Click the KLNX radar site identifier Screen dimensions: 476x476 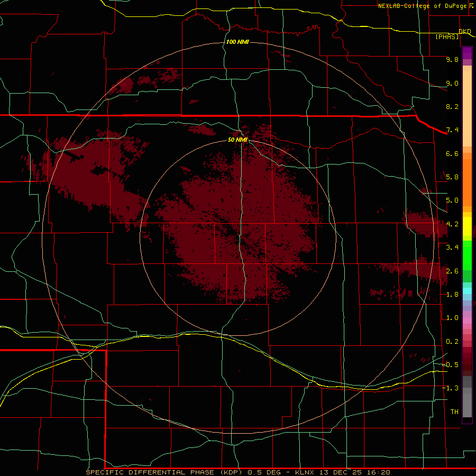point(305,472)
